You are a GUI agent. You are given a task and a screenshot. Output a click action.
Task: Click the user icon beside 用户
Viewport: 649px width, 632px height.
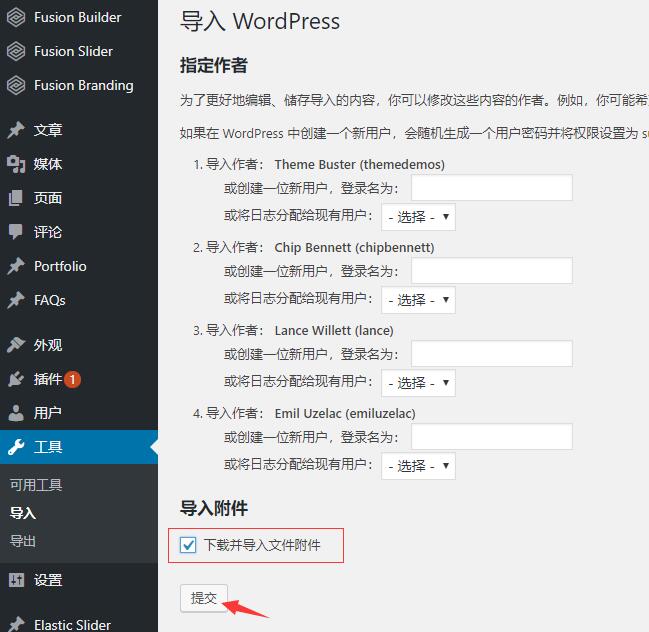(x=16, y=413)
